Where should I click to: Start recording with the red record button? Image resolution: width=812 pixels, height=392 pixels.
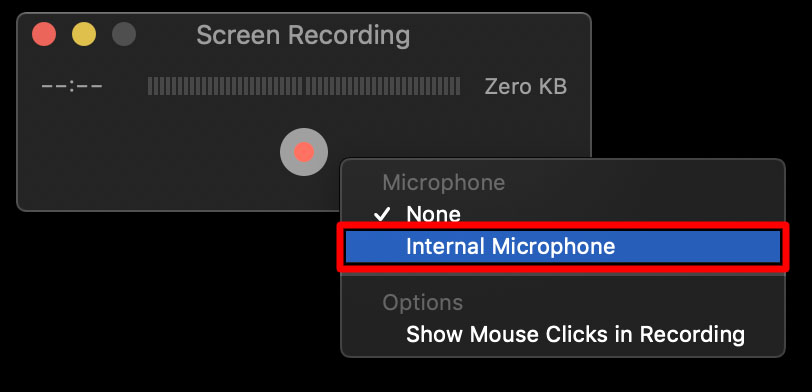[x=304, y=152]
